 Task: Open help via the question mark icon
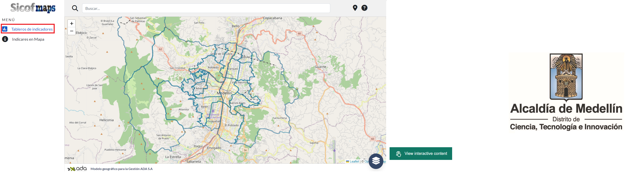point(364,8)
